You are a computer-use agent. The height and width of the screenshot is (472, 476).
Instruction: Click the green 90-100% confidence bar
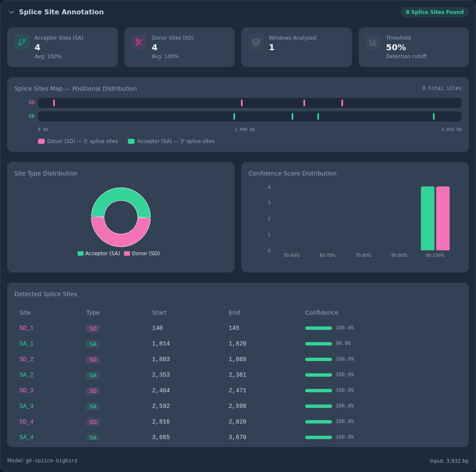tap(427, 218)
